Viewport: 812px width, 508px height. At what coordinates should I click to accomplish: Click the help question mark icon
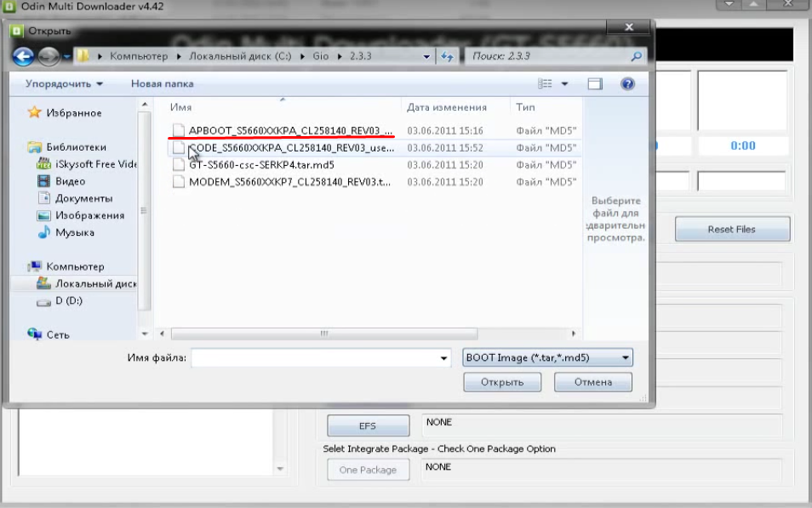[x=627, y=84]
